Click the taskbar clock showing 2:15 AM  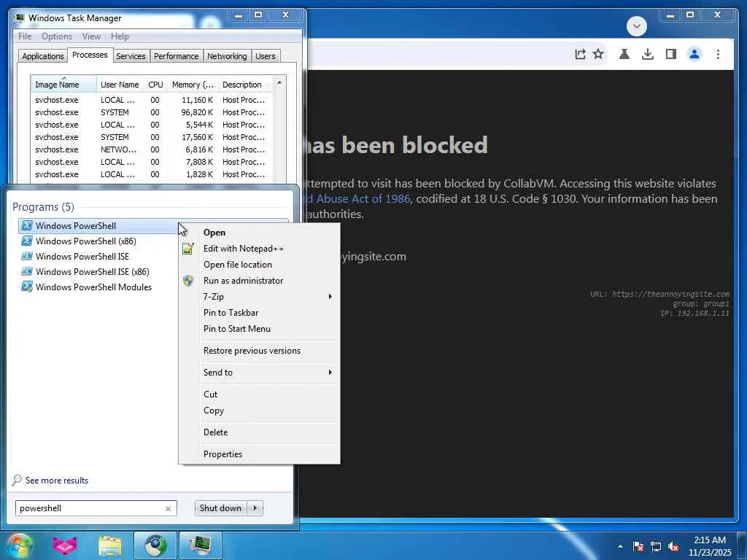pos(709,546)
